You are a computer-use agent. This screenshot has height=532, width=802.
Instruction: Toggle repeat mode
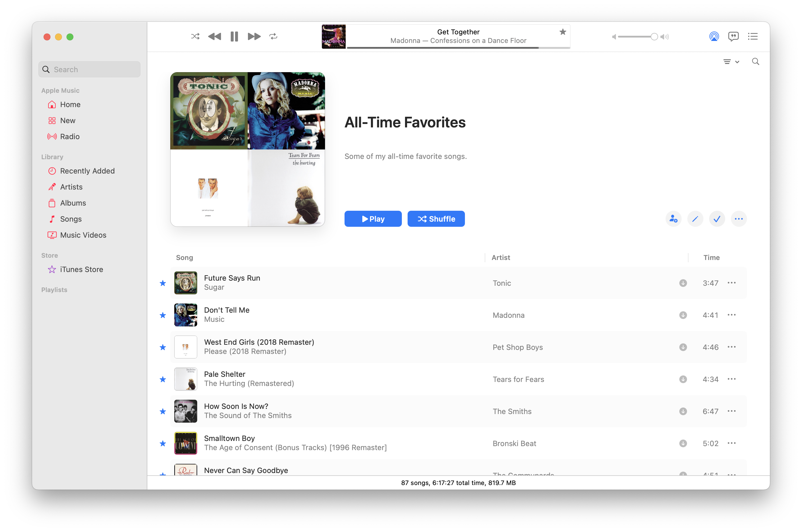pos(273,36)
